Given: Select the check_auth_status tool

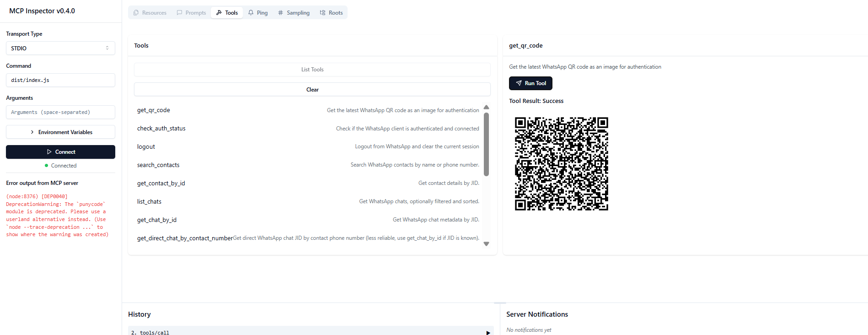Looking at the screenshot, I should tap(161, 129).
